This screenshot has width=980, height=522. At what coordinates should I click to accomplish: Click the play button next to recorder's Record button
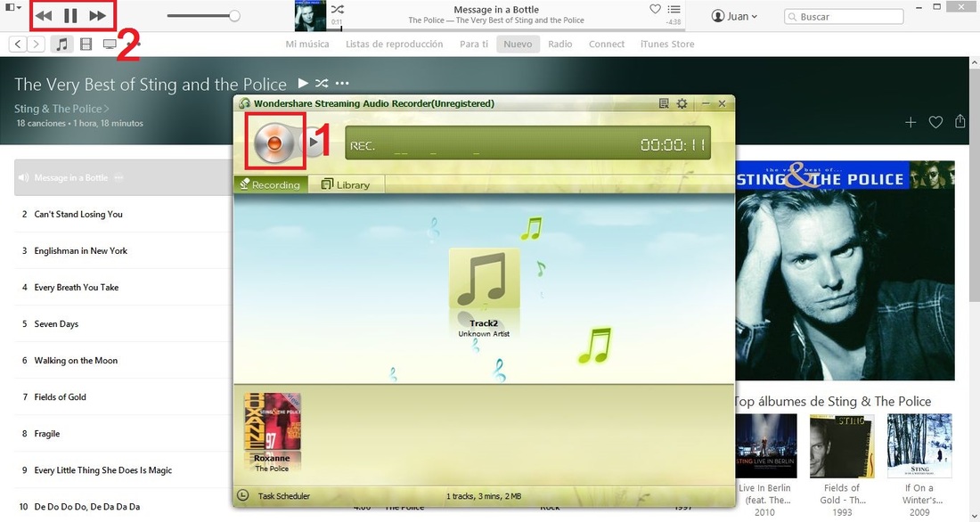pos(314,142)
